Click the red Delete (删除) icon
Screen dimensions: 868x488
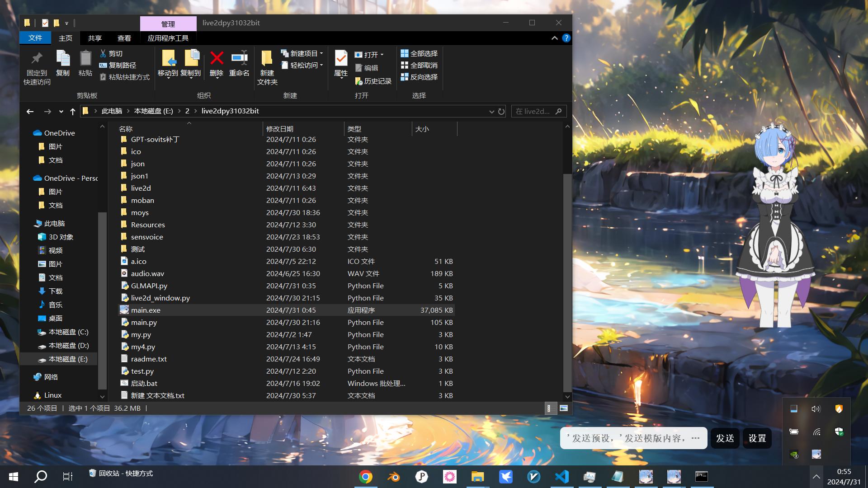[217, 58]
